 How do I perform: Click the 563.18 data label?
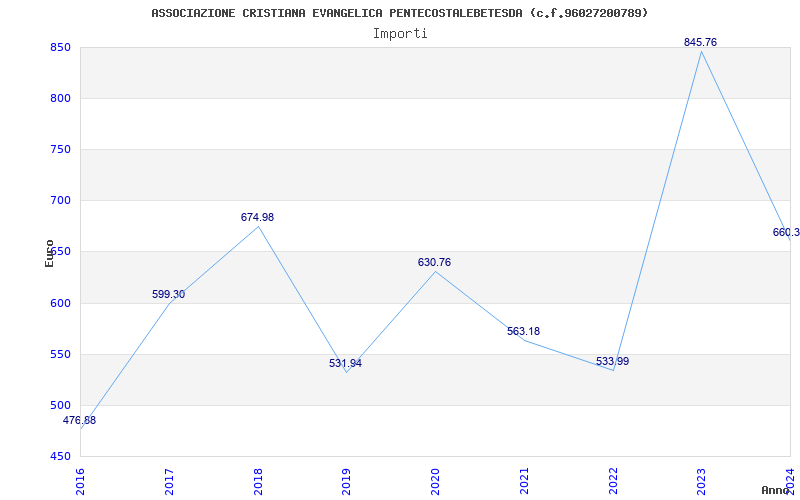click(523, 331)
